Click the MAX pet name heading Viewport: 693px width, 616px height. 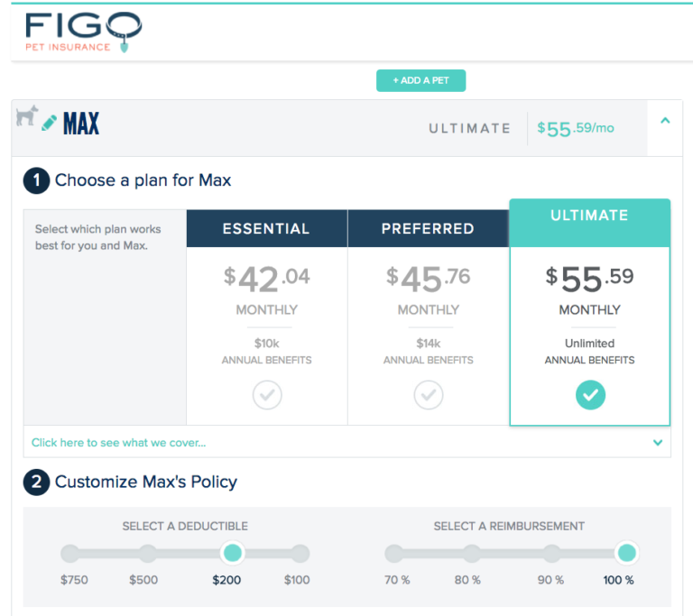(x=81, y=124)
